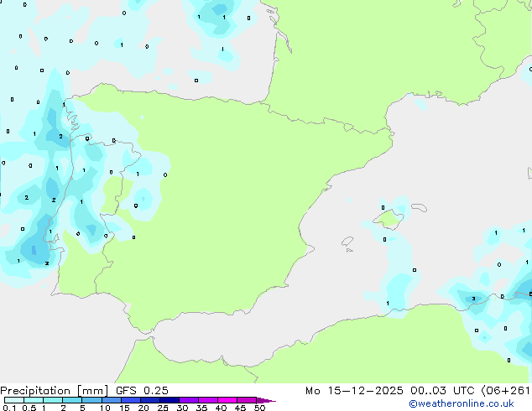Click the "Mo 15-12-2025" date text

(x=354, y=391)
